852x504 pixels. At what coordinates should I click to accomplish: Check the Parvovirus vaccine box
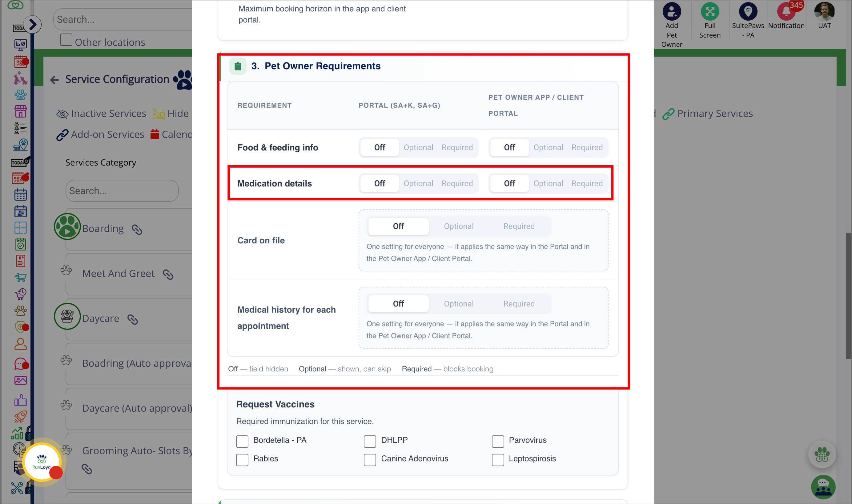[x=498, y=442]
